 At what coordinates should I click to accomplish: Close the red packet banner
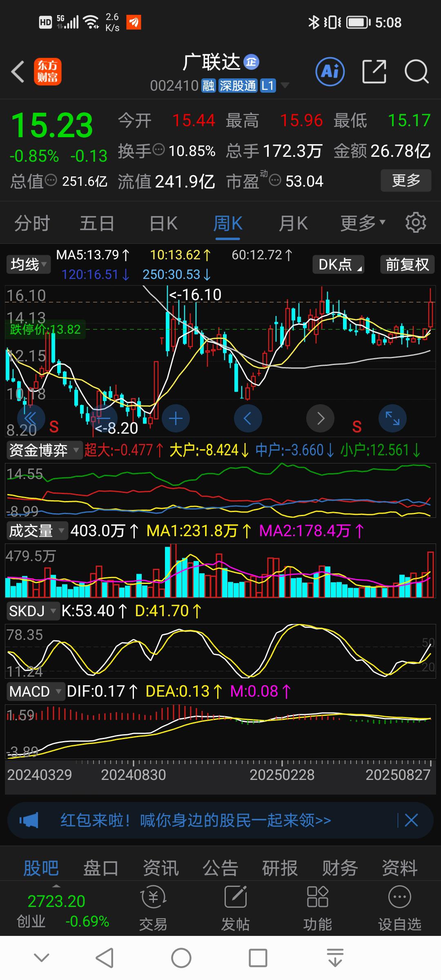(x=411, y=820)
